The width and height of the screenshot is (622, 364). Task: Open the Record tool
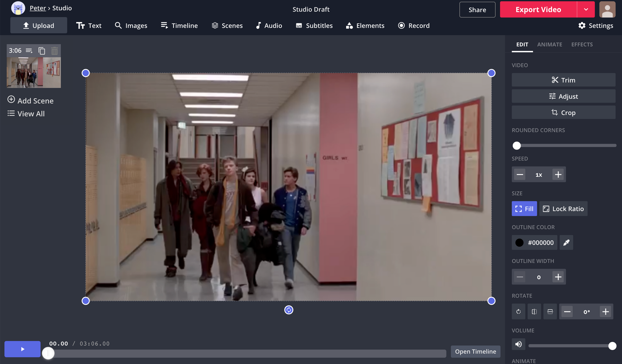[x=414, y=25]
